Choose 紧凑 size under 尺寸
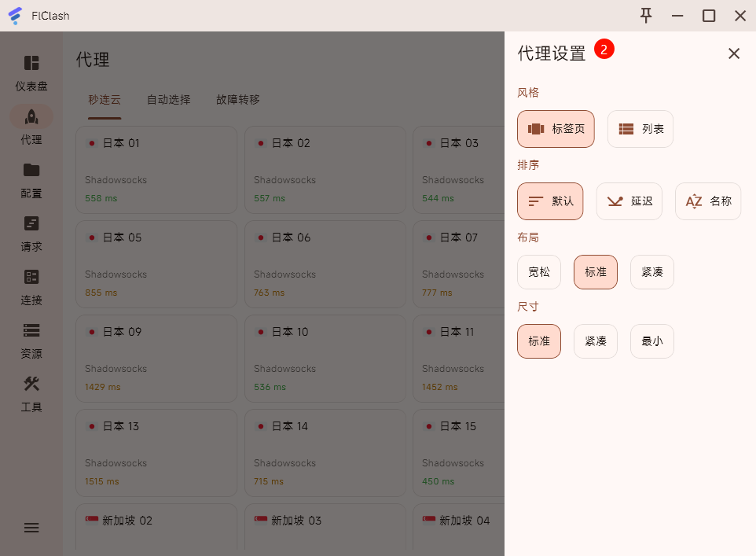This screenshot has height=556, width=756. [596, 341]
